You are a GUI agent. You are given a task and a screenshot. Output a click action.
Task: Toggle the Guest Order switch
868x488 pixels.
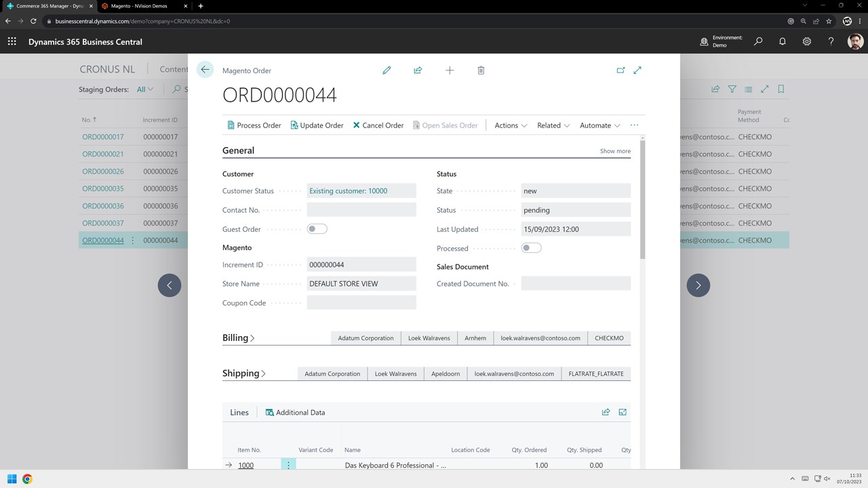pyautogui.click(x=317, y=229)
